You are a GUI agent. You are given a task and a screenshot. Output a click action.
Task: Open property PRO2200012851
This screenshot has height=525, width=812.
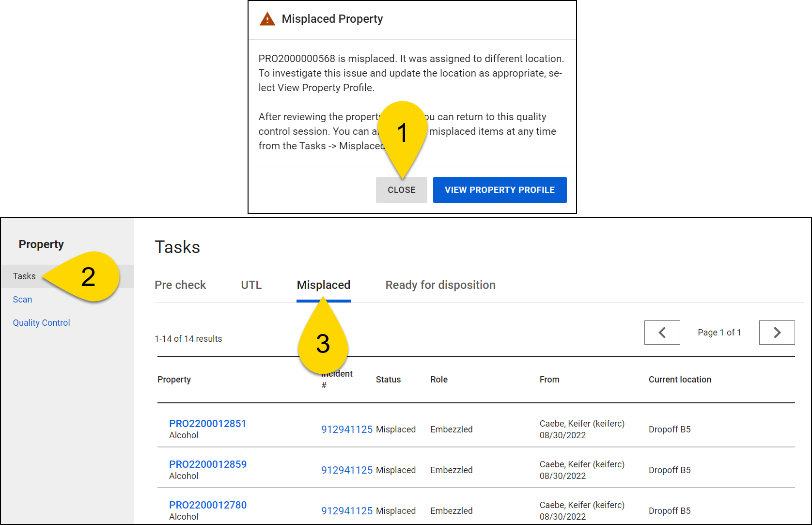[x=207, y=424]
